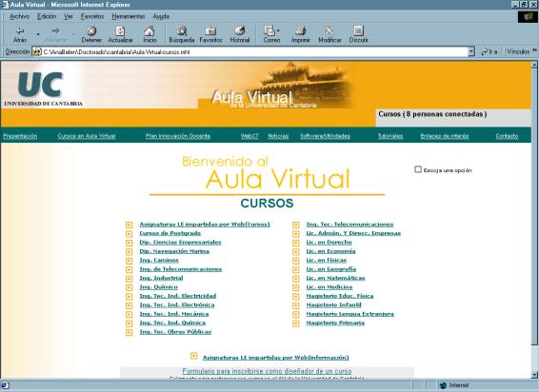Viewport: 539px width, 392px height.
Task: Open the Software/Utilidades nav link
Action: click(x=325, y=136)
